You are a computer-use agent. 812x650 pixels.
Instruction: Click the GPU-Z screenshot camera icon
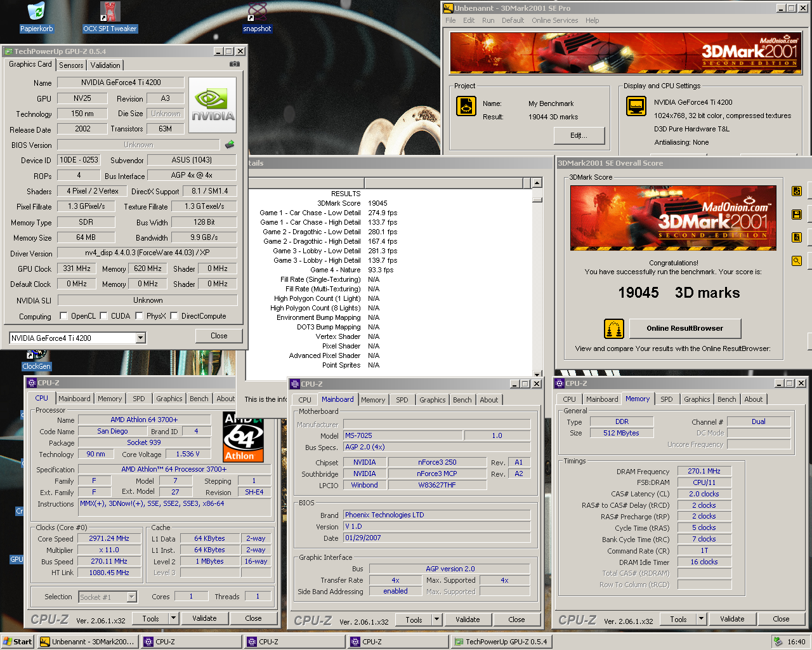[234, 64]
